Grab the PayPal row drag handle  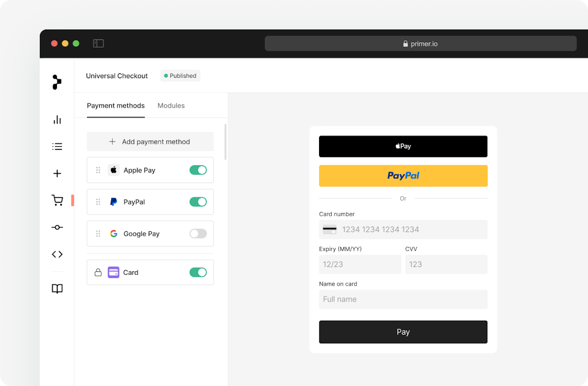[98, 202]
